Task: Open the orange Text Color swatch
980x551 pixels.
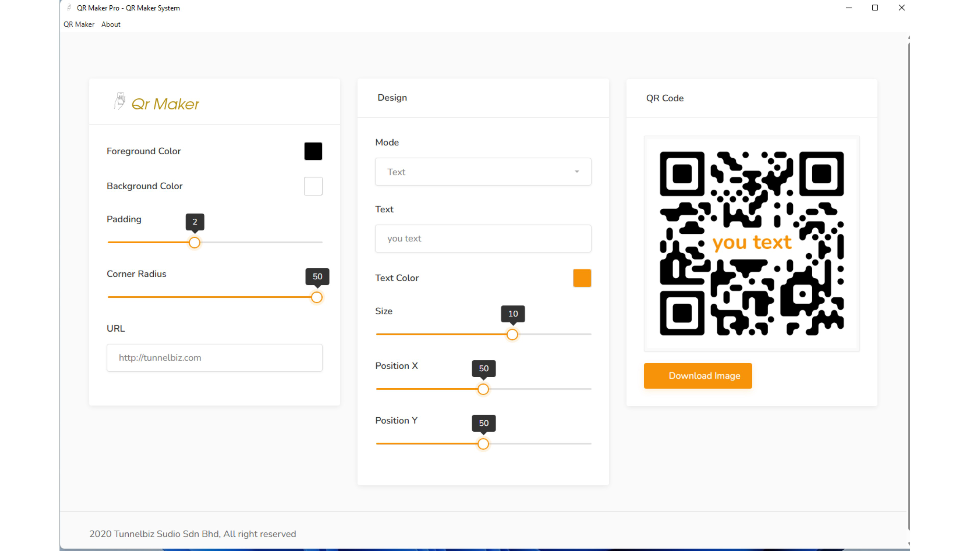Action: click(582, 278)
